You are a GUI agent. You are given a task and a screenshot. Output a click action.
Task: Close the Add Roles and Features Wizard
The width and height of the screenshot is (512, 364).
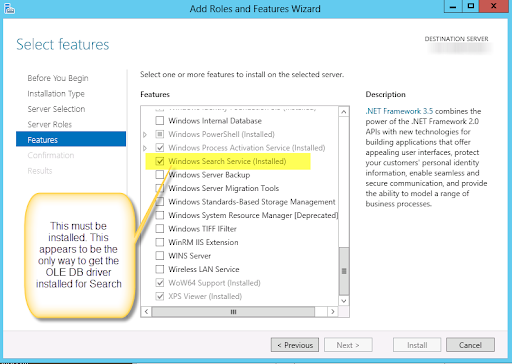494,6
